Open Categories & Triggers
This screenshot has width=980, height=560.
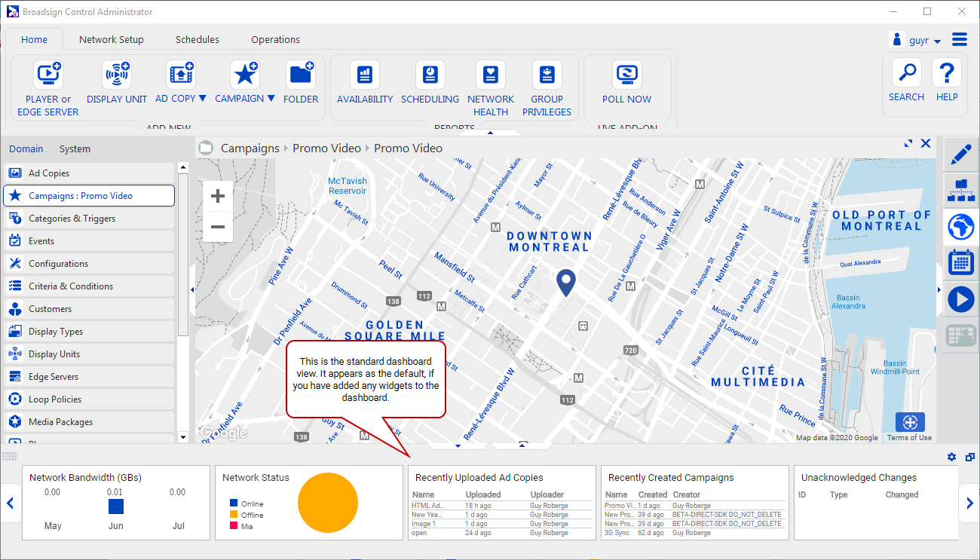pos(89,219)
